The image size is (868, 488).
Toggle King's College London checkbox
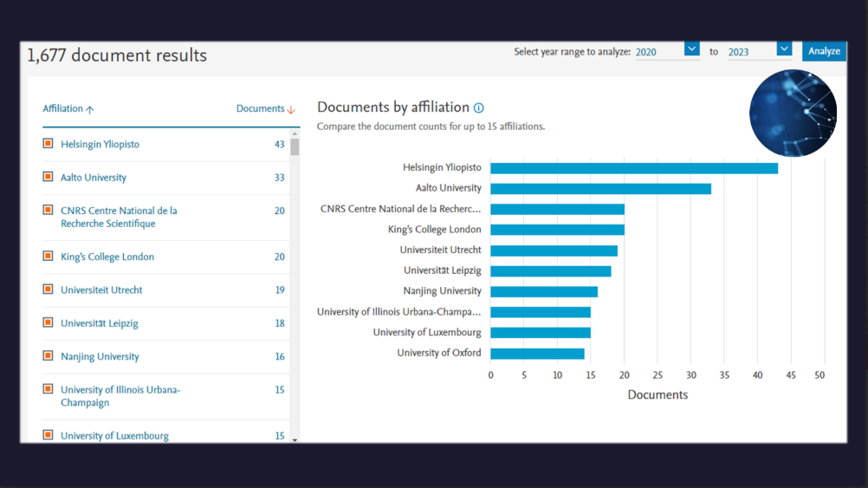(49, 256)
